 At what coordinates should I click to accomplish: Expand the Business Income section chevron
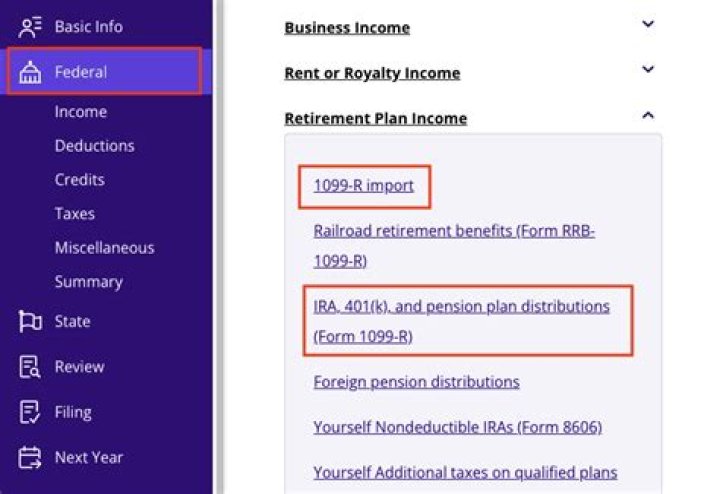[648, 25]
